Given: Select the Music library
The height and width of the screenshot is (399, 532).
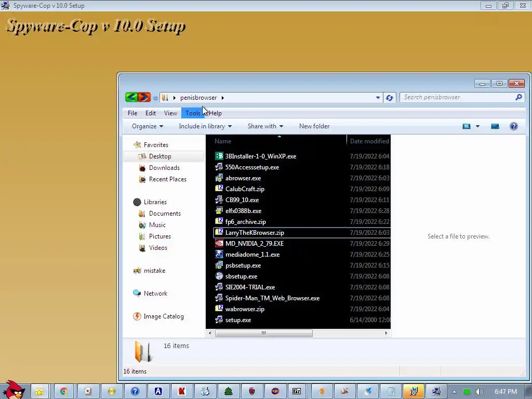Looking at the screenshot, I should click(x=157, y=225).
